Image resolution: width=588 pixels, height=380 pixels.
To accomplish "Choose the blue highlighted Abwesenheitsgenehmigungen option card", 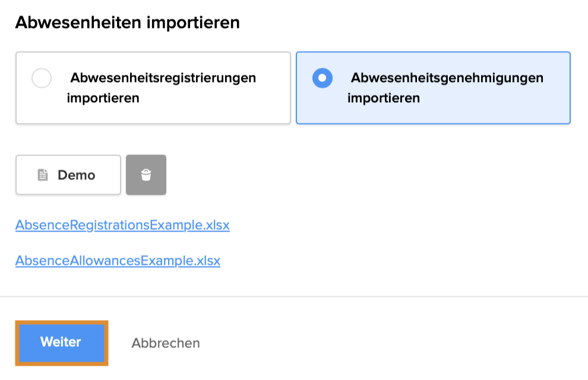I will (x=433, y=110).
